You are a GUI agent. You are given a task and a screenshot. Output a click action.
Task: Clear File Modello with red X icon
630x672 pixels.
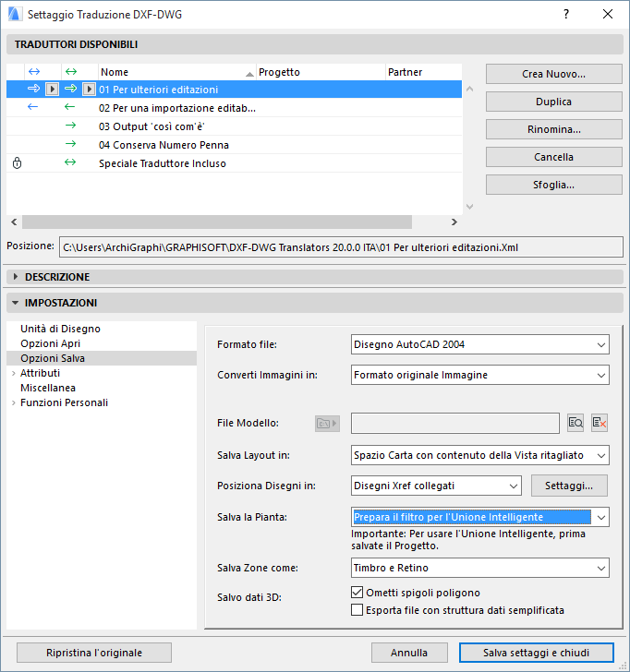600,423
